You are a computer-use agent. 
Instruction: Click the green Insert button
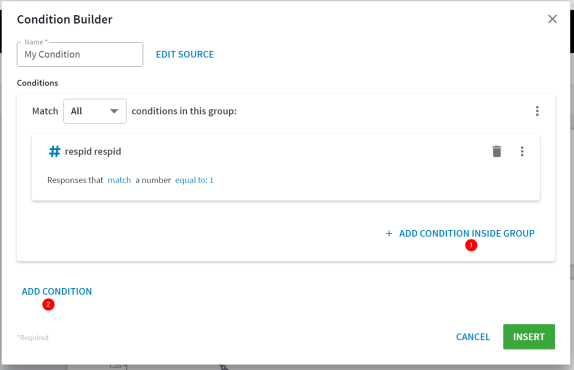529,337
